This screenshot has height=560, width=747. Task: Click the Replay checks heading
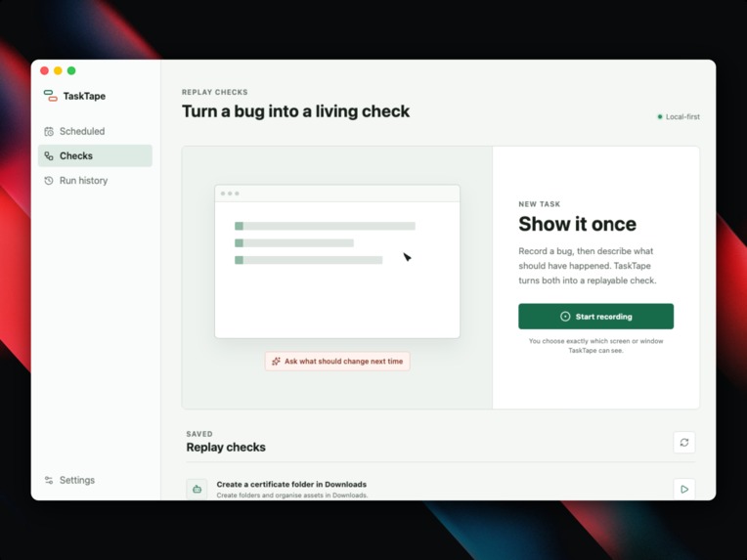[x=226, y=448]
